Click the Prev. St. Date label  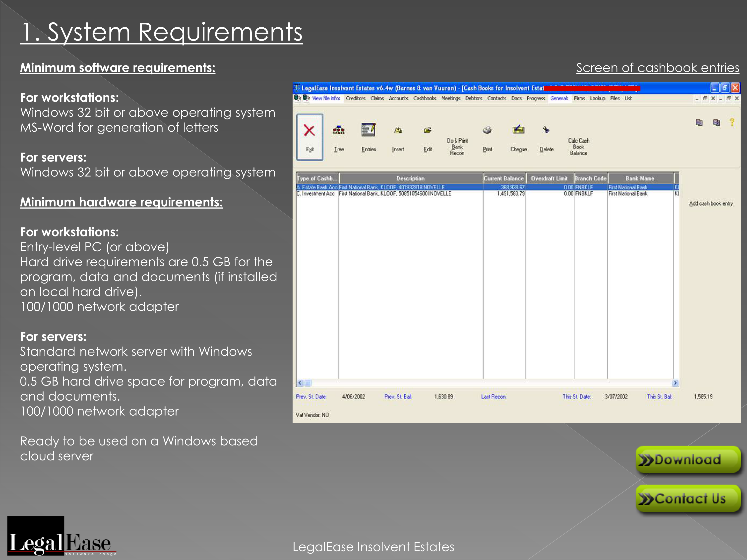click(311, 397)
